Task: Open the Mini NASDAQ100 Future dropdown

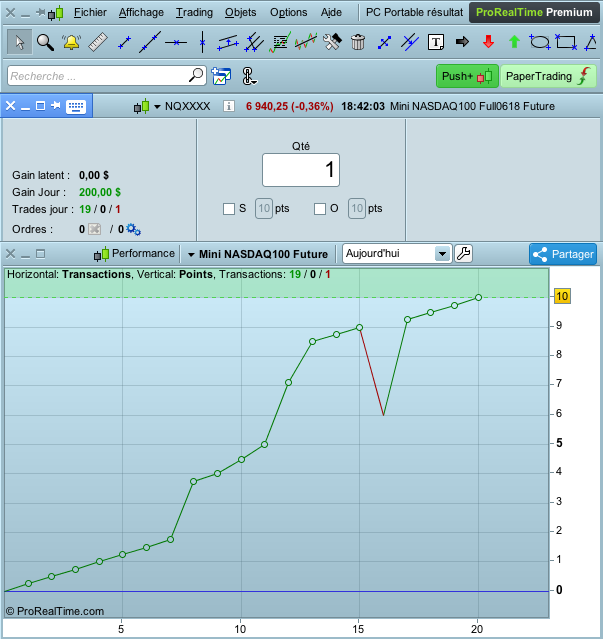Action: point(191,255)
